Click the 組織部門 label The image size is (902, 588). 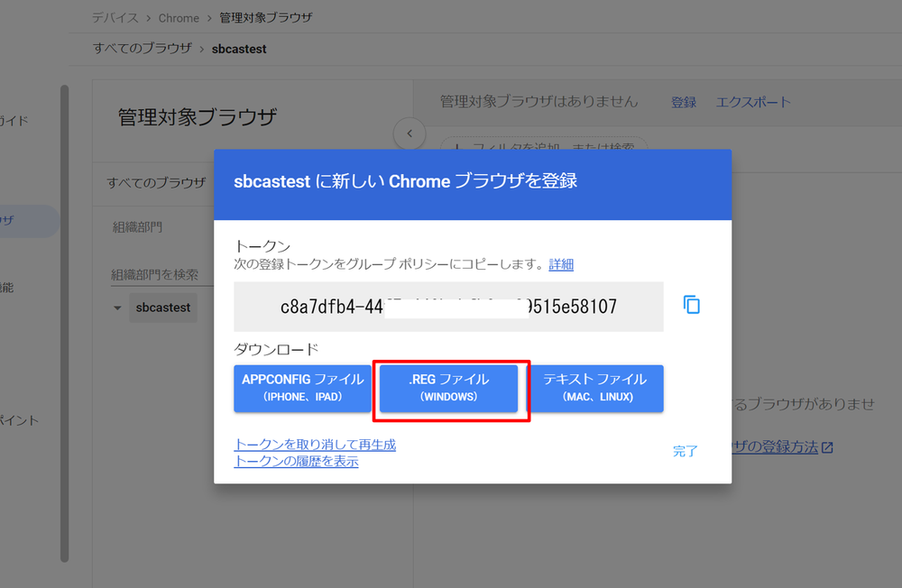(137, 227)
